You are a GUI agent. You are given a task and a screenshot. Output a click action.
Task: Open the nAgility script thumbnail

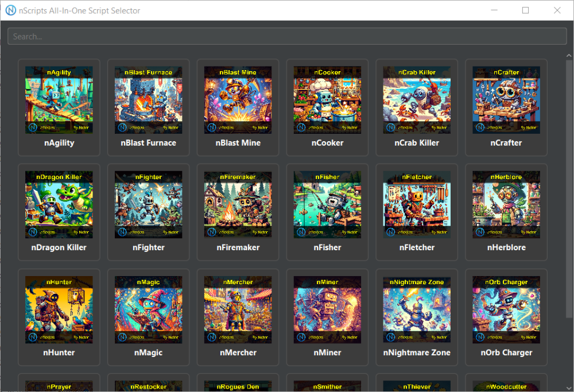tap(59, 100)
